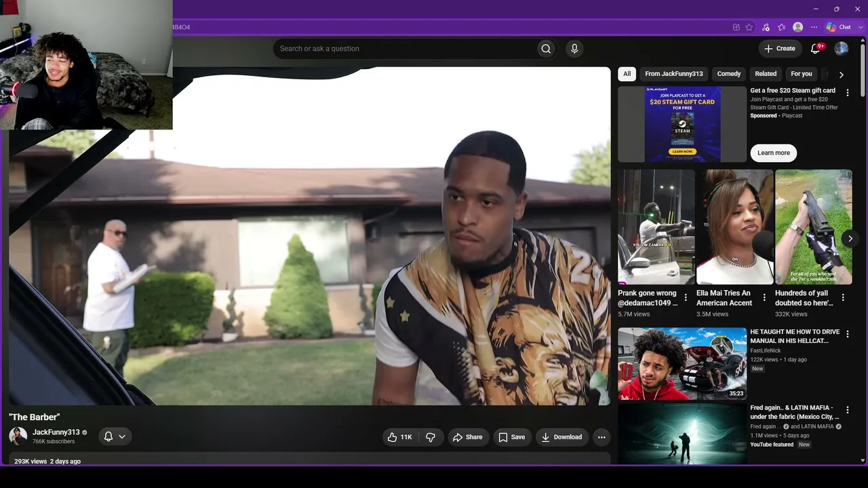Viewport: 868px width, 488px height.
Task: Open options for Prank gone wrong short
Action: tap(686, 298)
